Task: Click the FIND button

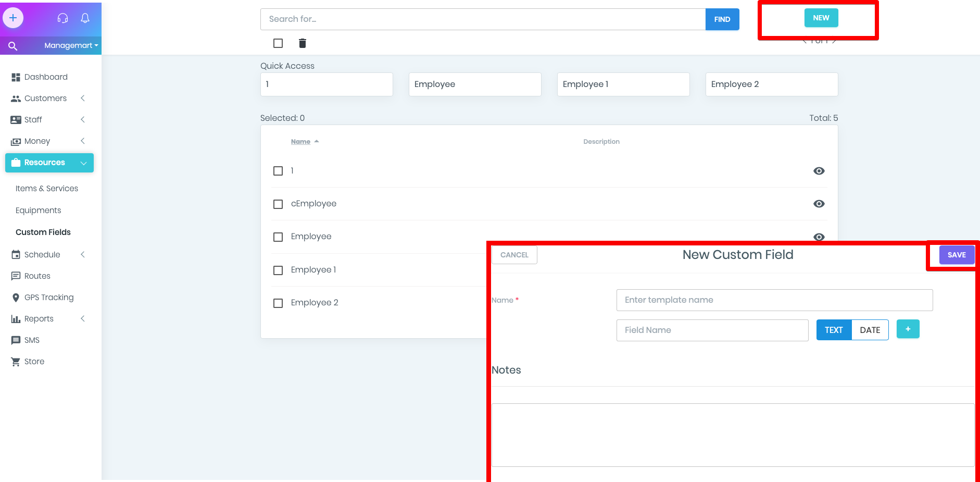Action: pos(722,19)
